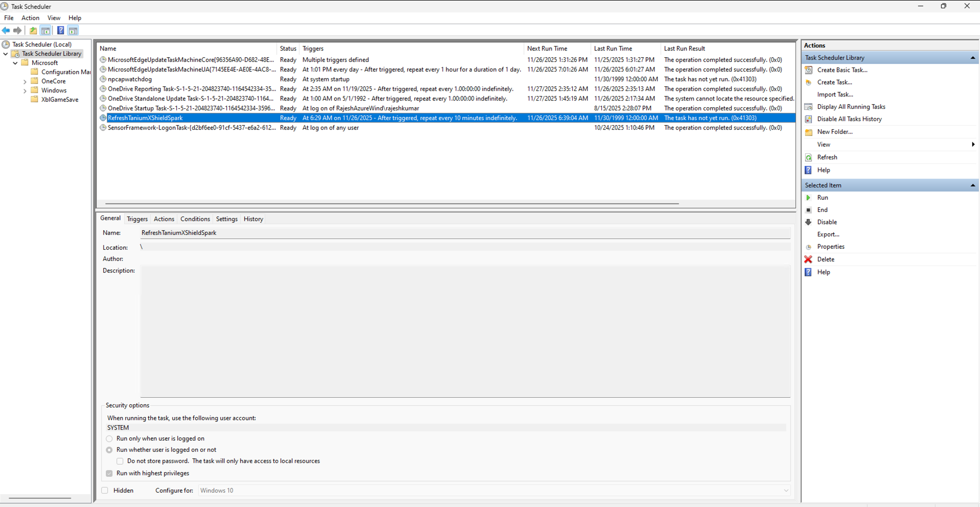Create a New Folder in the library
The image size is (980, 507).
tap(834, 132)
